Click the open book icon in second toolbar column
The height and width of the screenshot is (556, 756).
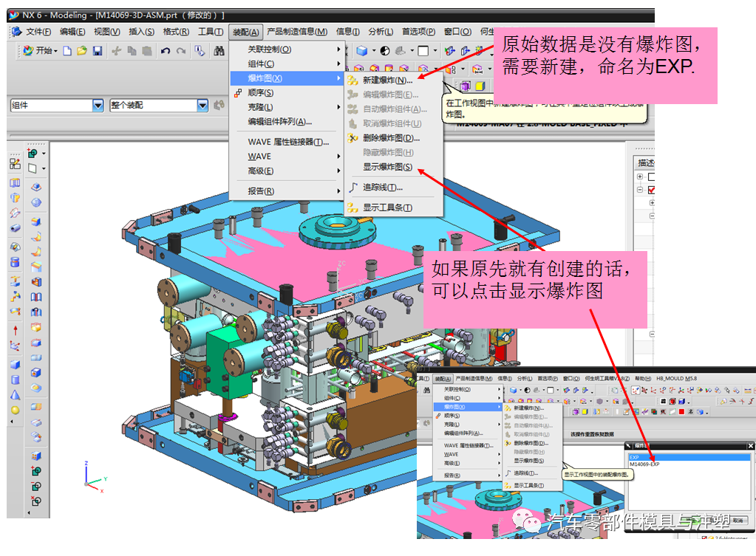36,297
